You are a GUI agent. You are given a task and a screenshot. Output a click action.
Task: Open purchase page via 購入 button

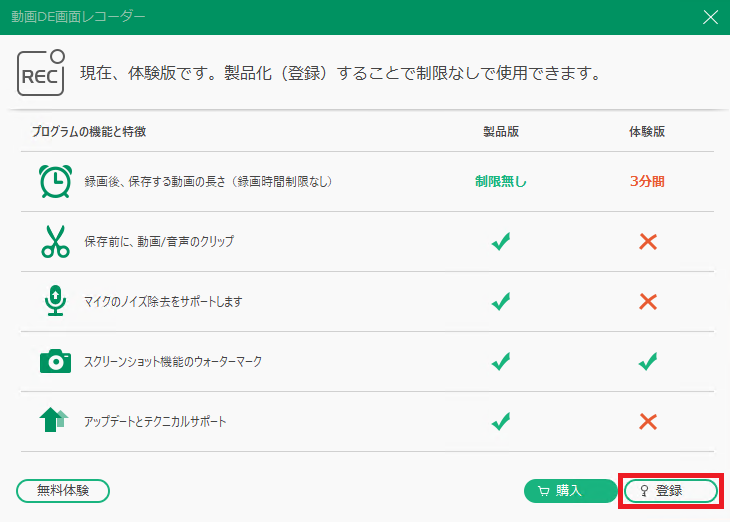[x=570, y=491]
